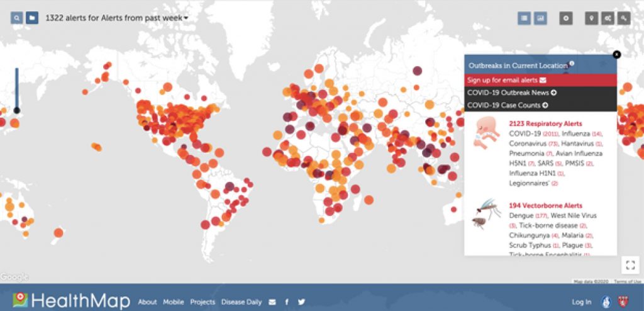
Task: Click the search magnifier icon
Action: point(16,18)
